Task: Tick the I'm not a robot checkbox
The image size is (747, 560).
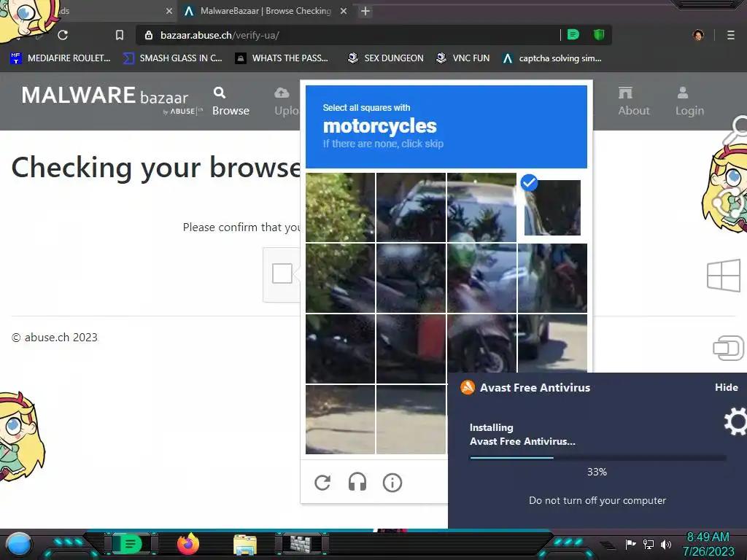Action: pos(282,274)
